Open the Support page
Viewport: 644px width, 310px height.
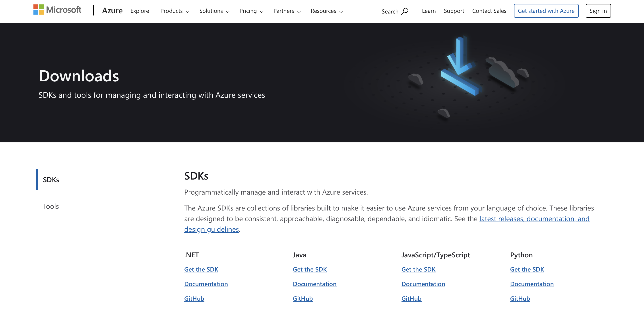click(454, 11)
